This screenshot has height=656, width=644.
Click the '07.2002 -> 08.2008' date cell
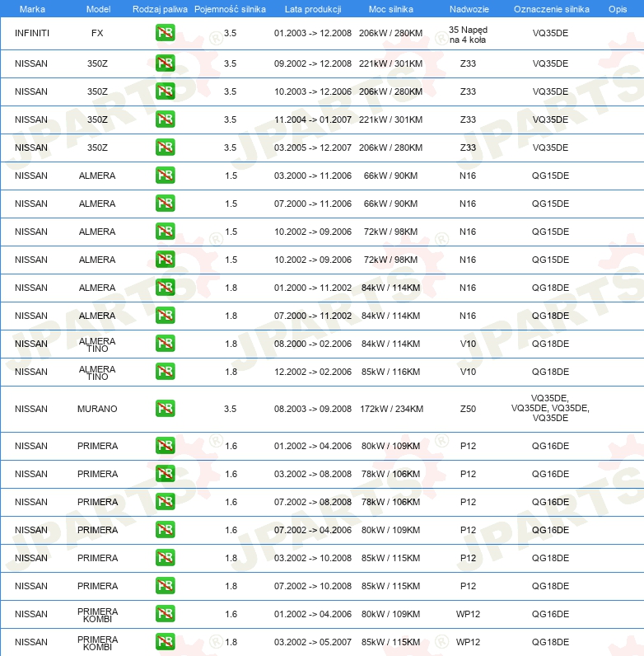point(313,502)
